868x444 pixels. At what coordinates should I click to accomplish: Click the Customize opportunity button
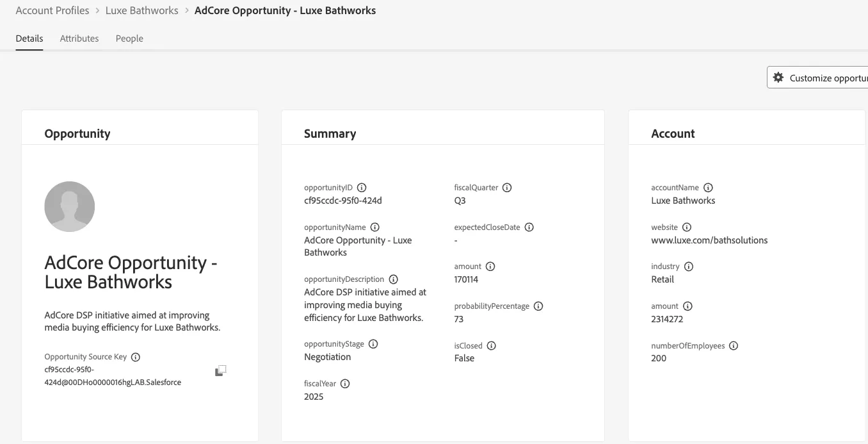pyautogui.click(x=817, y=78)
